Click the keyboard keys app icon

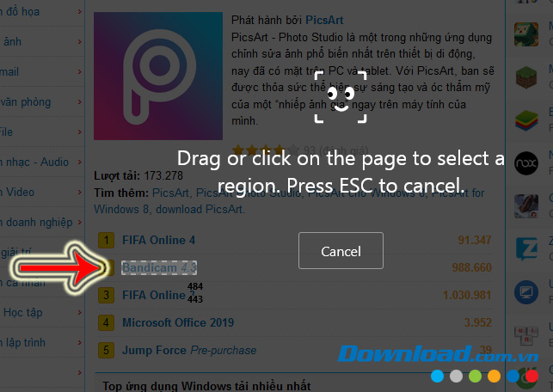(x=525, y=335)
